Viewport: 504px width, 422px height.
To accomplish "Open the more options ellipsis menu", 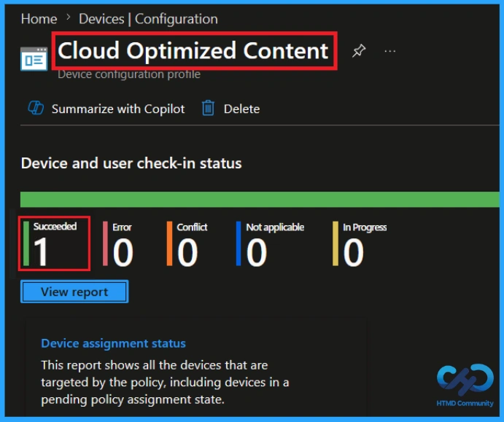I will [x=390, y=51].
